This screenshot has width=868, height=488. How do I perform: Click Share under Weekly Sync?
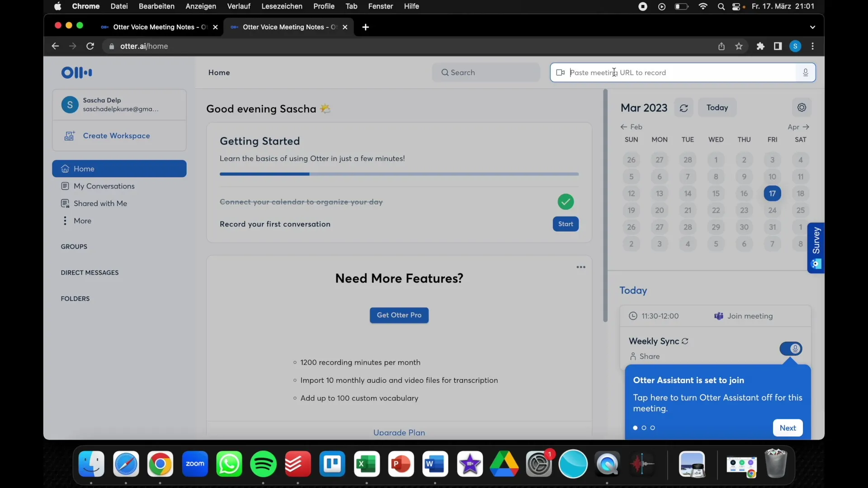coord(645,357)
